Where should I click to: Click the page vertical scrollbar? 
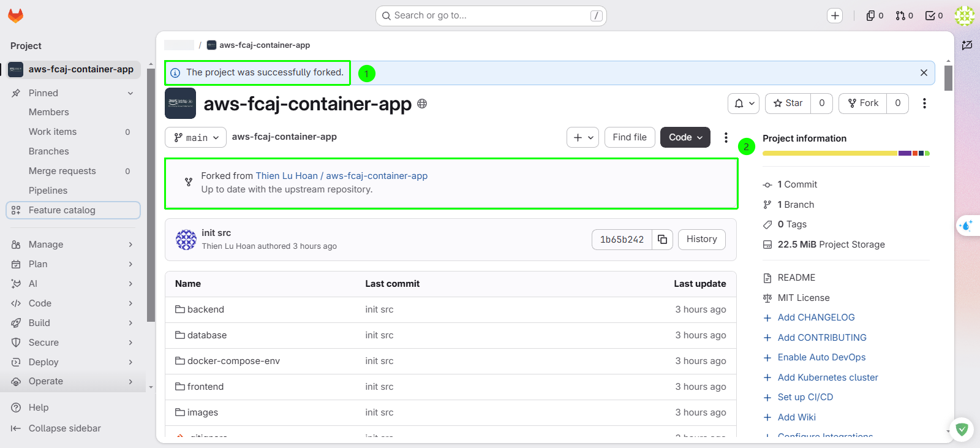[948, 78]
